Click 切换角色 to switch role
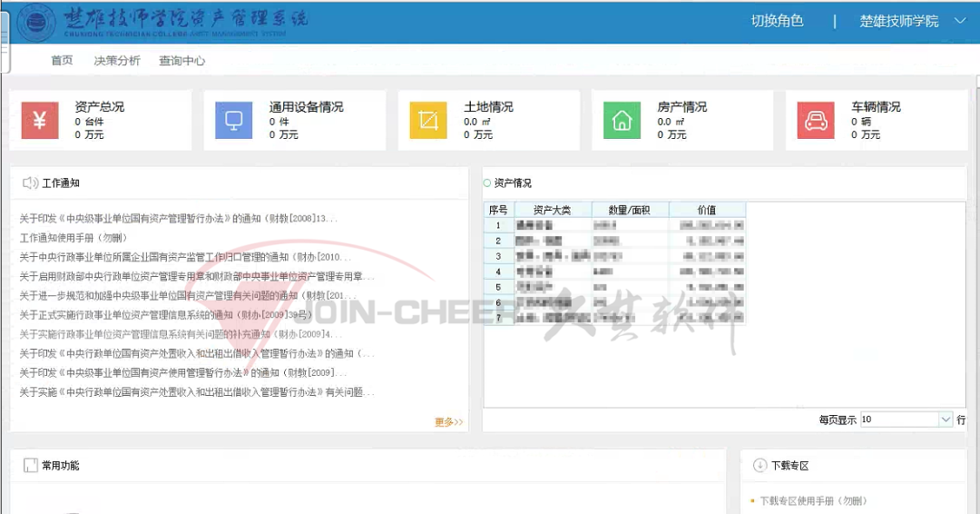Image resolution: width=980 pixels, height=514 pixels. [777, 21]
